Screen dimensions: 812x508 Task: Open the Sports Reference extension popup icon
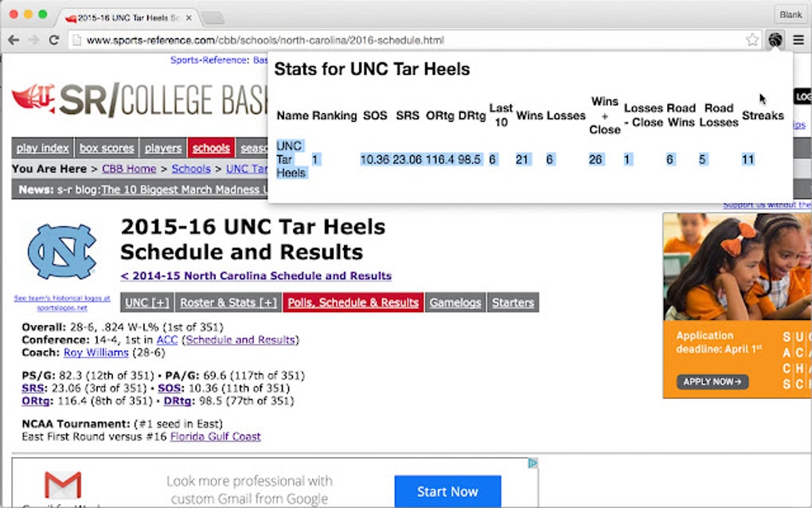pyautogui.click(x=775, y=39)
